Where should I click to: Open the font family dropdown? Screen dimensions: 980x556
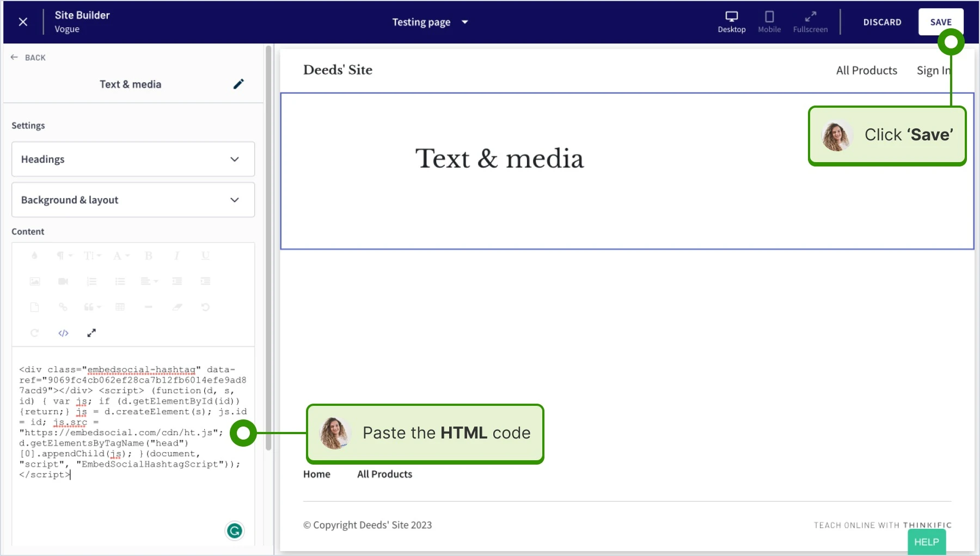[x=121, y=256]
